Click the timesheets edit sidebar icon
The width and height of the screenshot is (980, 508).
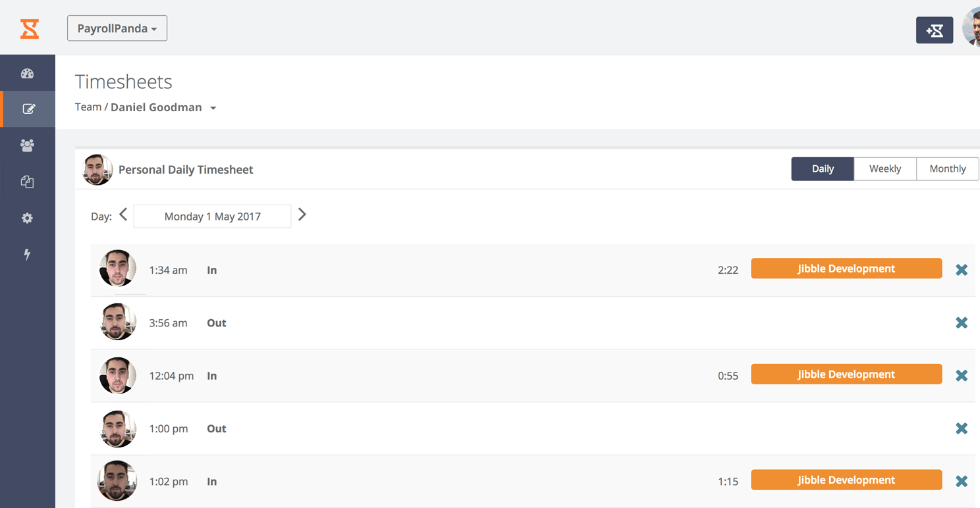(28, 109)
